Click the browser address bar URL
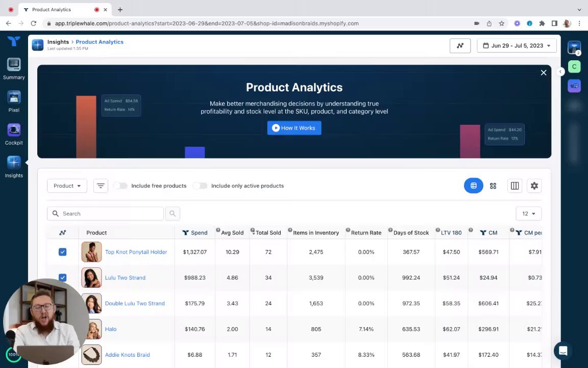Screen dimensions: 588x368 (x=207, y=24)
